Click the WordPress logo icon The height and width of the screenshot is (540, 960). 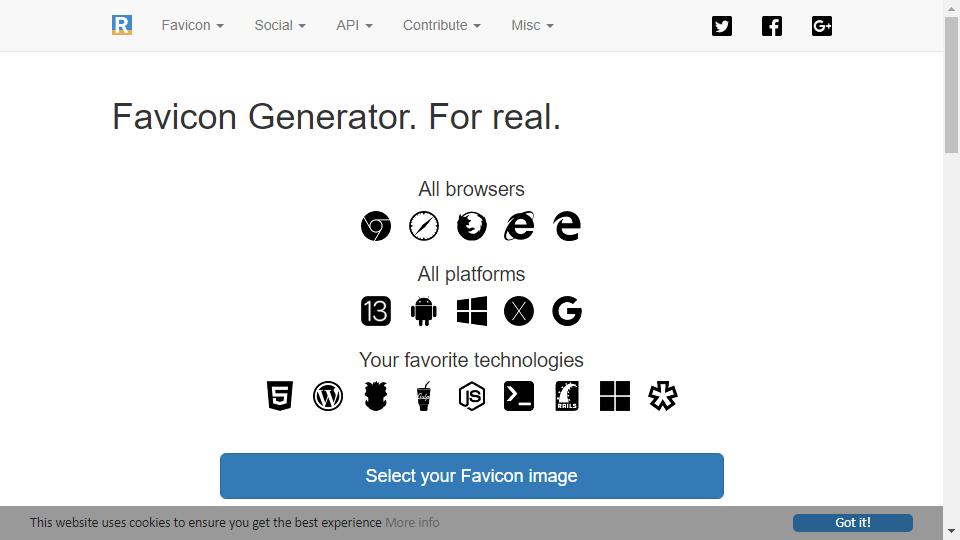(x=328, y=396)
